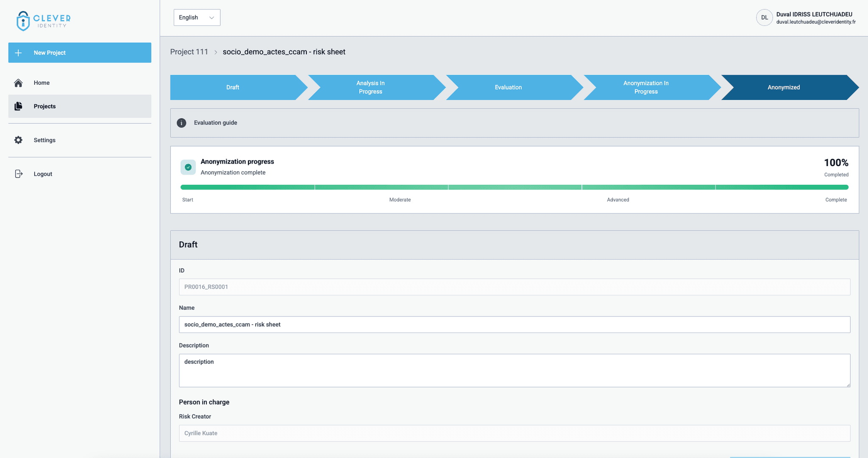Open the Anonymized workflow step
Viewport: 868px width, 458px height.
(x=784, y=88)
